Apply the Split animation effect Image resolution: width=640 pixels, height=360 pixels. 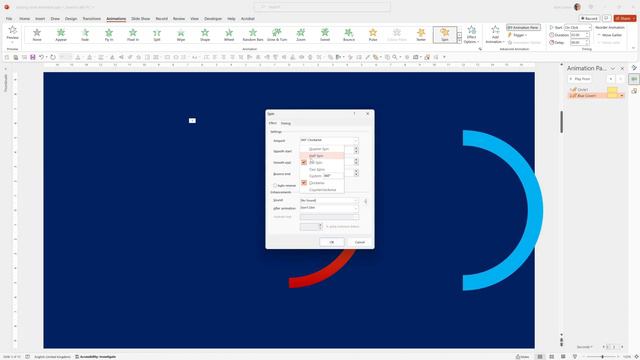157,35
